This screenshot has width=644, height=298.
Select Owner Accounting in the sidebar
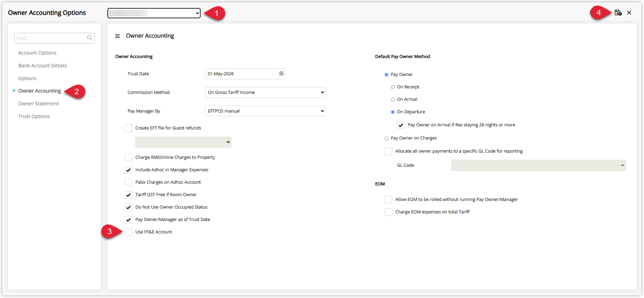39,91
